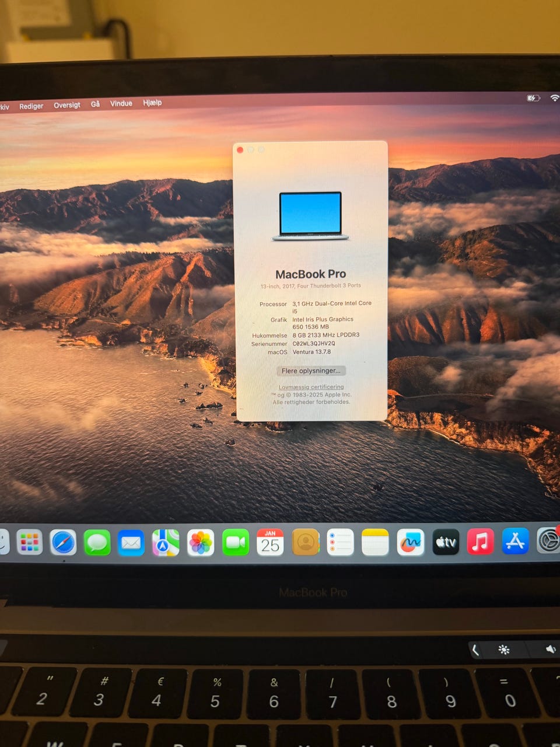Click the "Grafik" label

[x=279, y=320]
